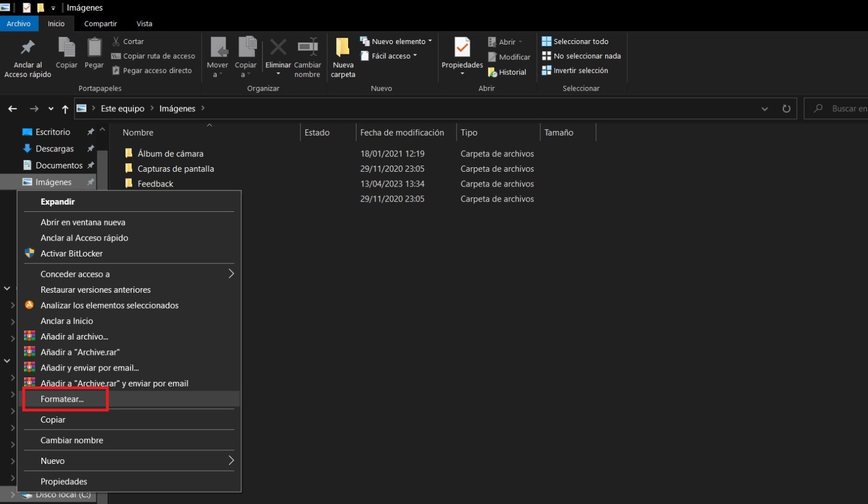Go up one folder level arrow
The image size is (868, 504).
click(x=65, y=108)
